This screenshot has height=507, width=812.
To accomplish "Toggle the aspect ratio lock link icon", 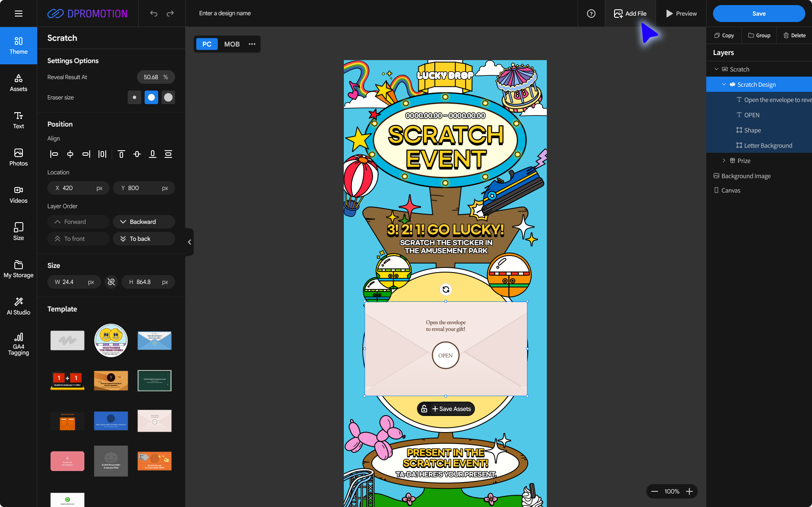I will point(111,282).
